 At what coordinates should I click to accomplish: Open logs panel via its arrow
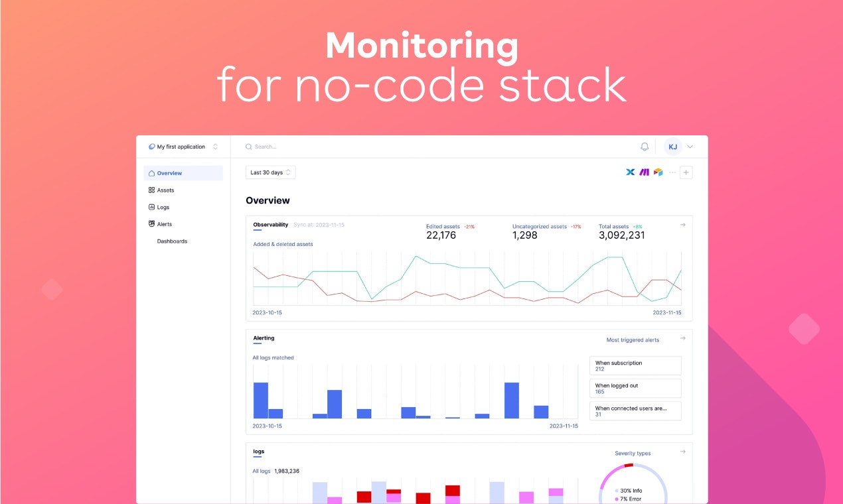[682, 452]
